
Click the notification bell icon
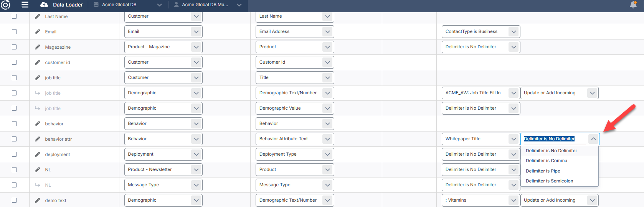click(633, 5)
